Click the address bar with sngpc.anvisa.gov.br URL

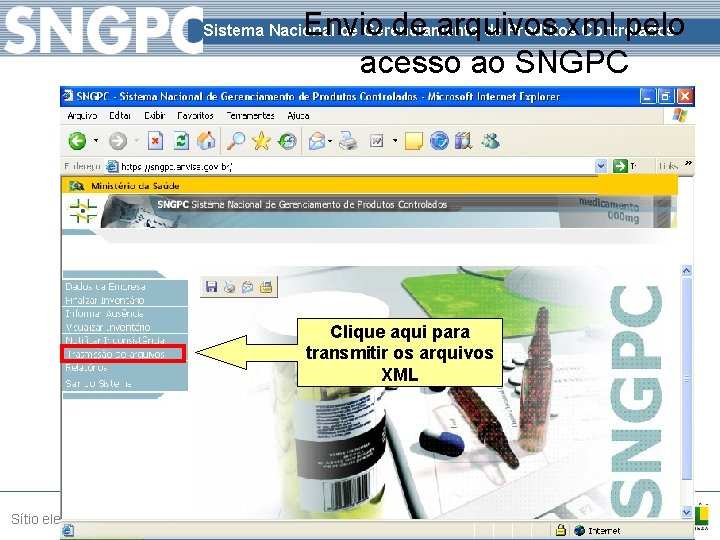[x=349, y=166]
